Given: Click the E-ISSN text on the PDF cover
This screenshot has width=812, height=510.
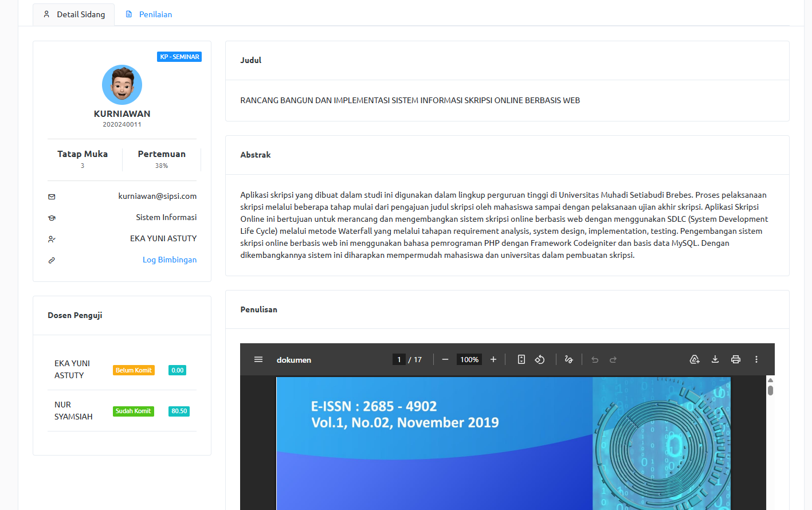Looking at the screenshot, I should [374, 406].
